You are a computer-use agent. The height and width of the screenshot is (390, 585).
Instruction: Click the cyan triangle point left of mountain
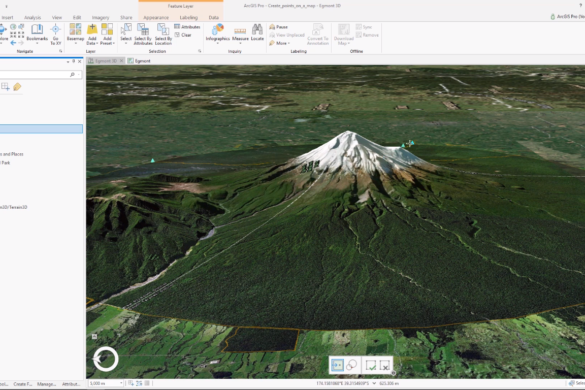coord(152,160)
